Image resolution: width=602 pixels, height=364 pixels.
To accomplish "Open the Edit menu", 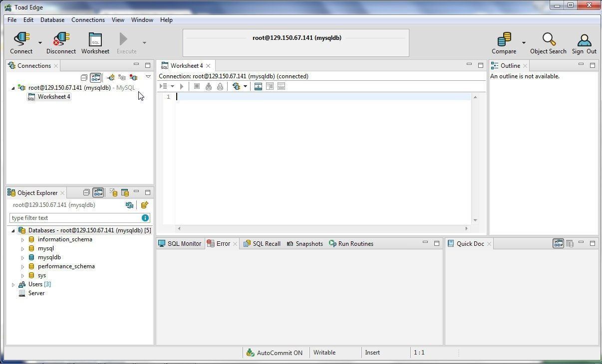I will coord(28,20).
